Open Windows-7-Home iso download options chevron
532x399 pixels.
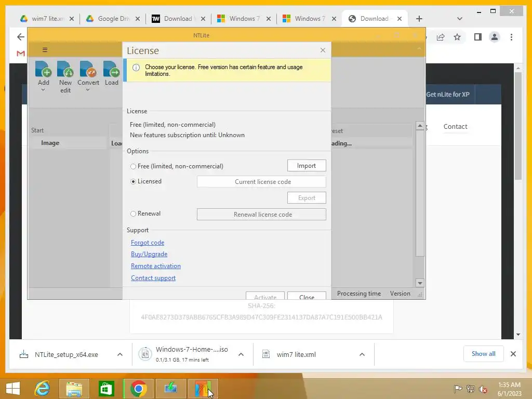tap(241, 354)
